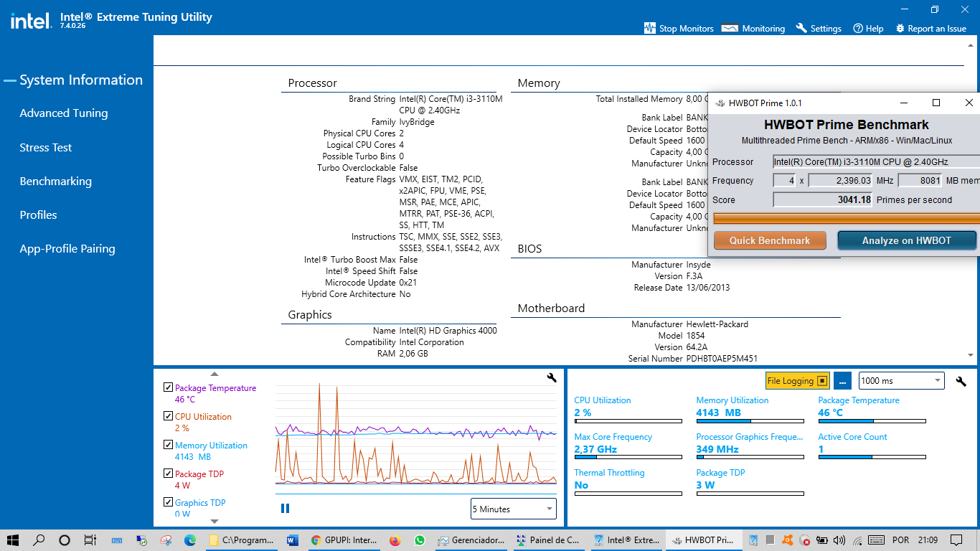The width and height of the screenshot is (980, 551).
Task: Open the 1000 ms interval dropdown
Action: tap(901, 380)
